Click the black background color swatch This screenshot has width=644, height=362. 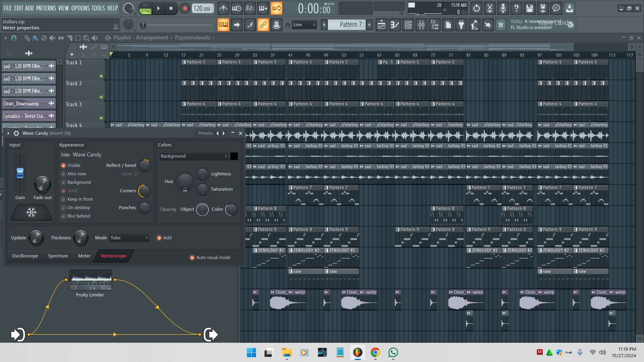[x=234, y=156]
